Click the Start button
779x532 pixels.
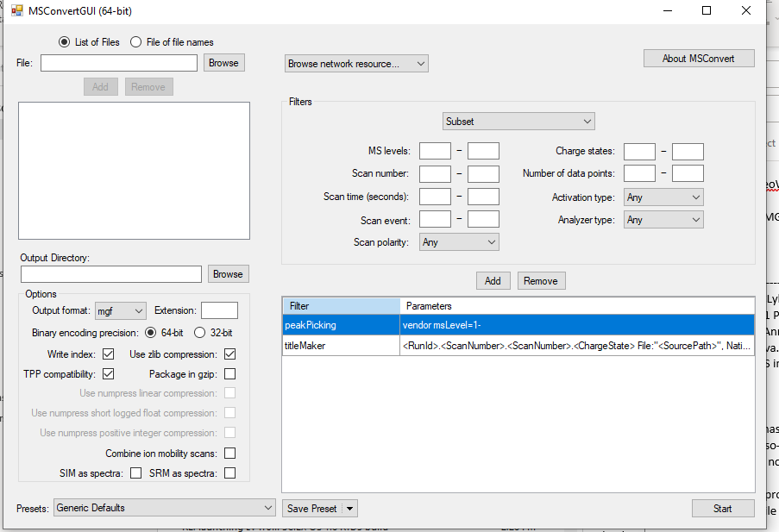click(723, 509)
